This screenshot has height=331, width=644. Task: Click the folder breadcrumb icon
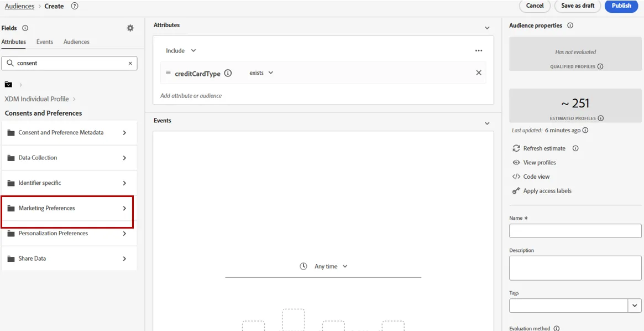coord(8,84)
